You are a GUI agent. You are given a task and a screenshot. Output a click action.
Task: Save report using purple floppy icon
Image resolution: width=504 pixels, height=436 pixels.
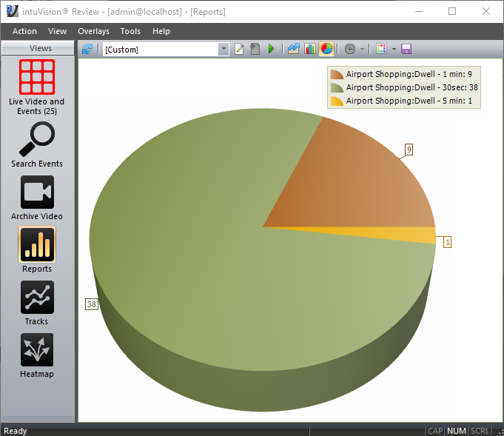[x=406, y=49]
